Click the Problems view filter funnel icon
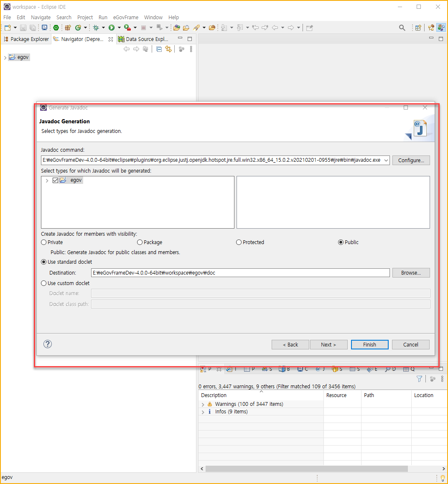Viewport: 448px width, 484px height. pyautogui.click(x=419, y=379)
